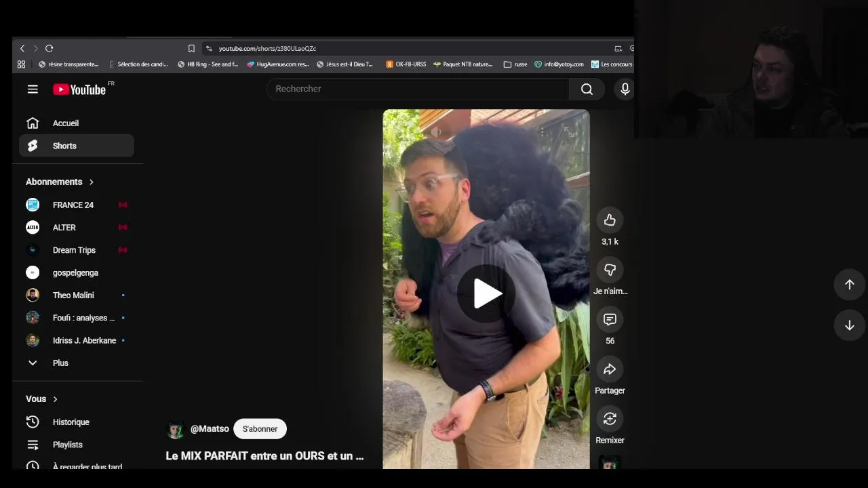868x488 pixels.
Task: Click the FRANCE 24 live indicator icon
Action: (123, 205)
